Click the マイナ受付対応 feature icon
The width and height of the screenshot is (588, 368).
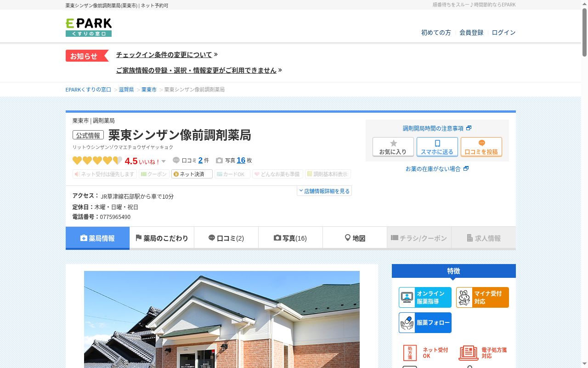[x=482, y=297]
